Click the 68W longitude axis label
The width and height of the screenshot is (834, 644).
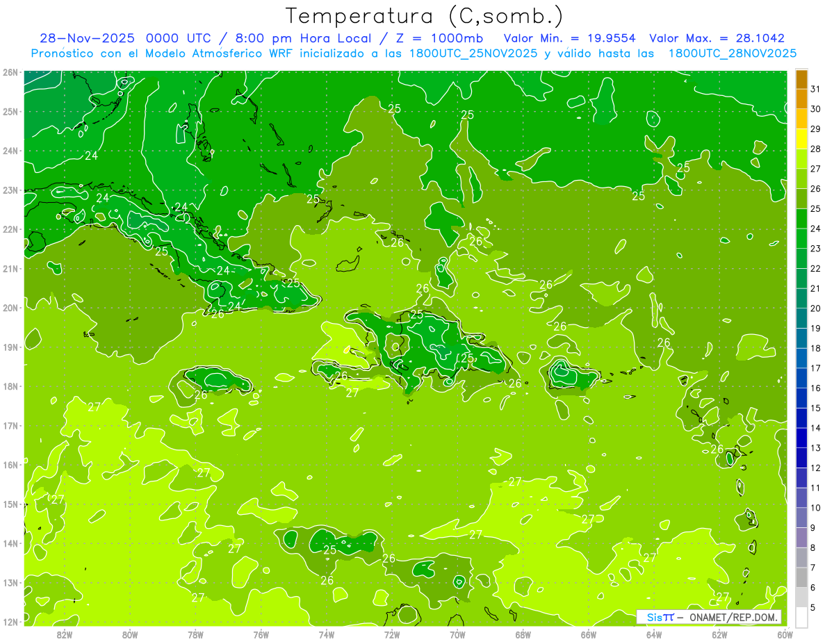point(523,634)
